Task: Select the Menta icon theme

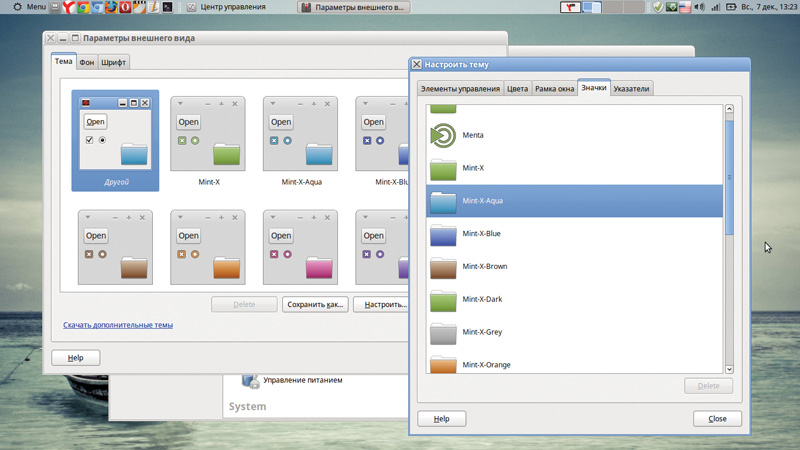Action: click(x=474, y=135)
